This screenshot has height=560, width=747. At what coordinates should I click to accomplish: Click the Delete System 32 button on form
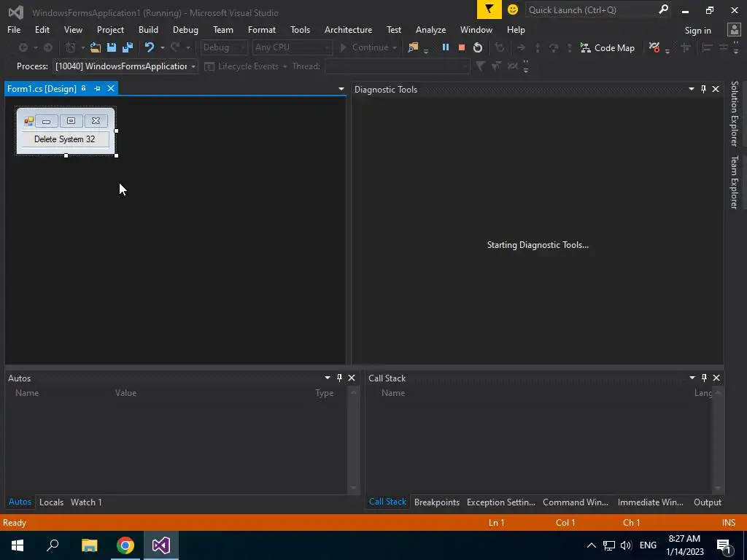click(65, 139)
